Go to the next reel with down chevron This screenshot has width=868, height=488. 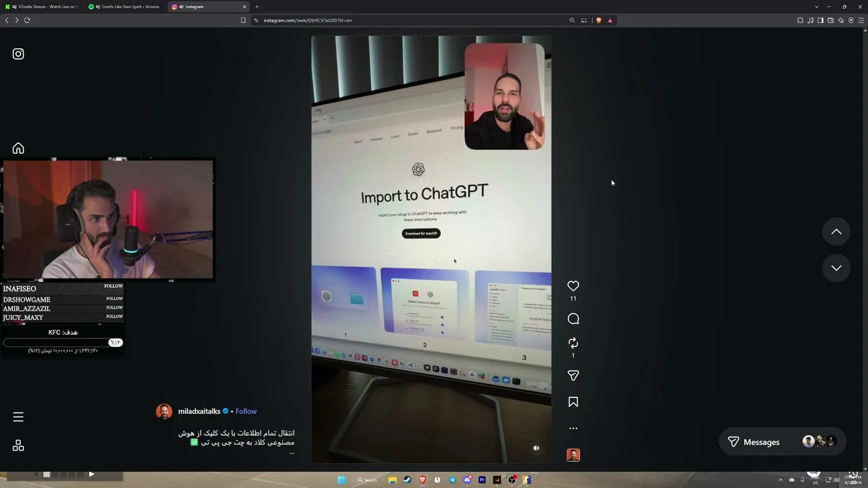836,268
